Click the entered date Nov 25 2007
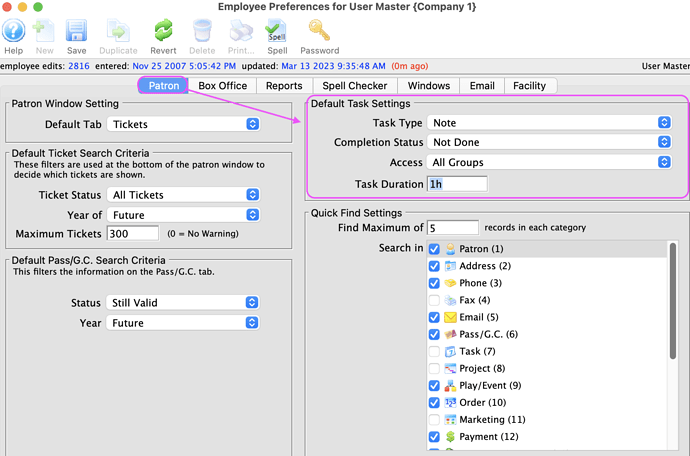 (x=184, y=66)
